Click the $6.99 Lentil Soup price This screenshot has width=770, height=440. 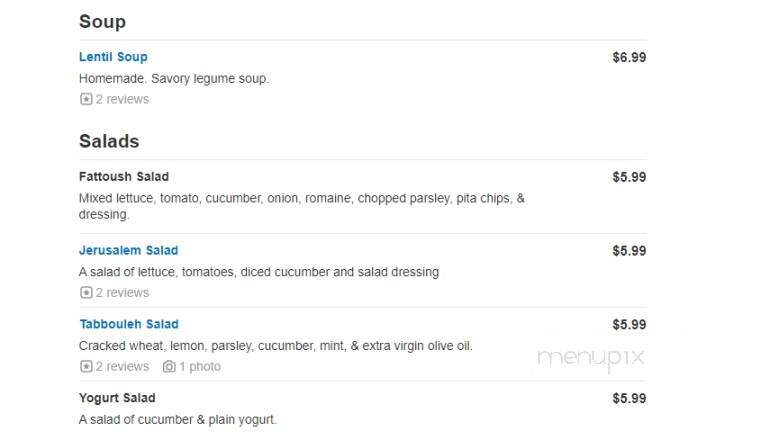(x=629, y=57)
